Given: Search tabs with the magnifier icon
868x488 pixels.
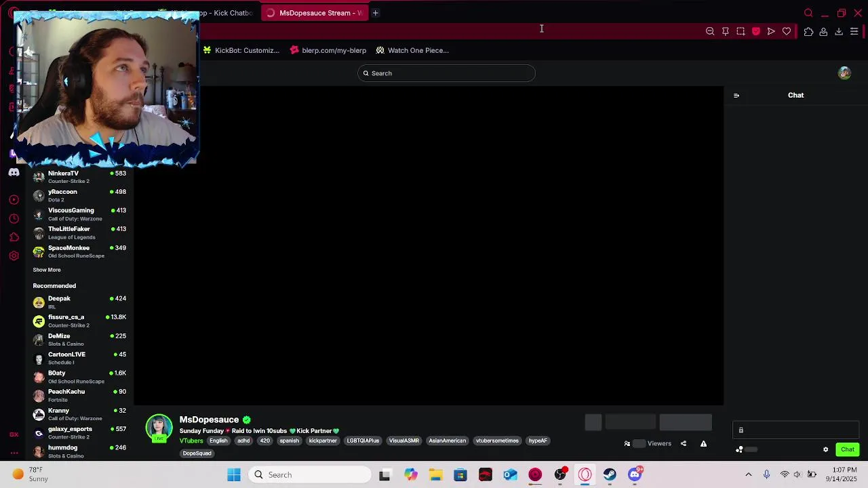Looking at the screenshot, I should 808,13.
